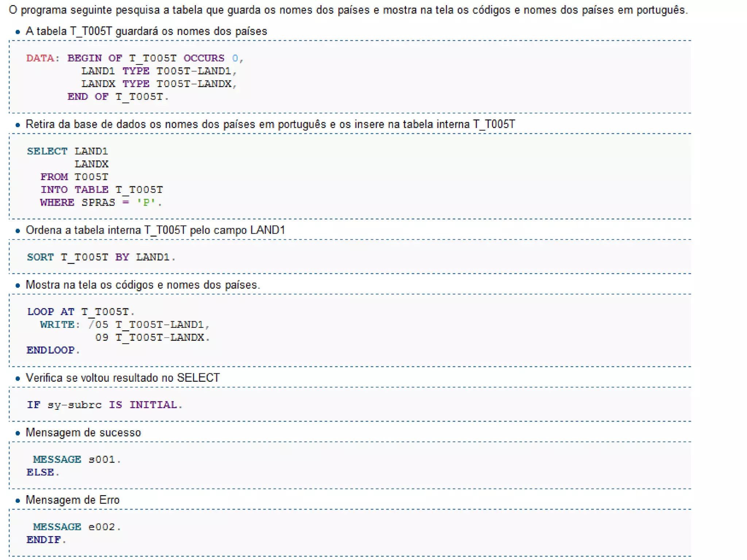This screenshot has height=560, width=747.
Task: Click INTO TABLE line in SELECT block
Action: 101,190
